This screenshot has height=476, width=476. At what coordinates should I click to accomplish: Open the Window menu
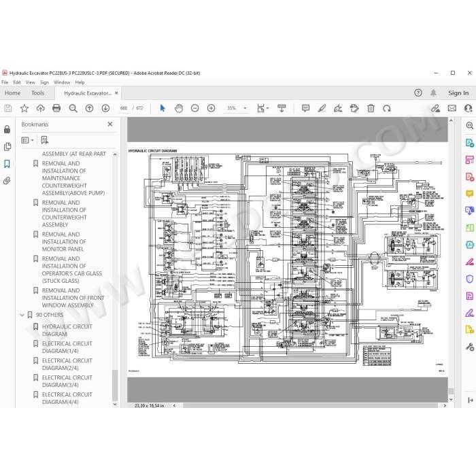(62, 82)
